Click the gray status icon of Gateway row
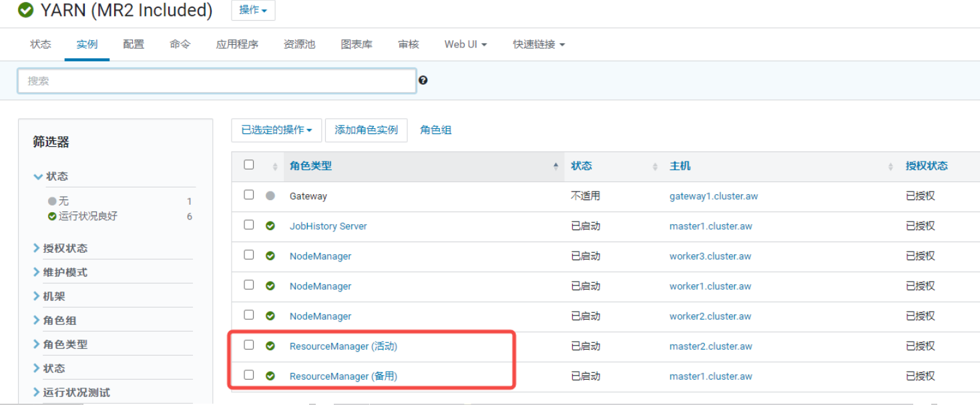 270,196
